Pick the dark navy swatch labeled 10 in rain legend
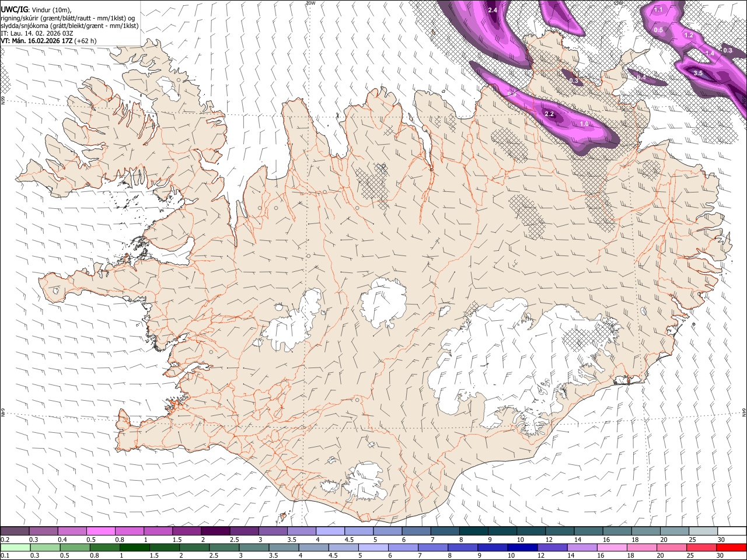Viewport: 747px width, 560px height. [x=521, y=547]
